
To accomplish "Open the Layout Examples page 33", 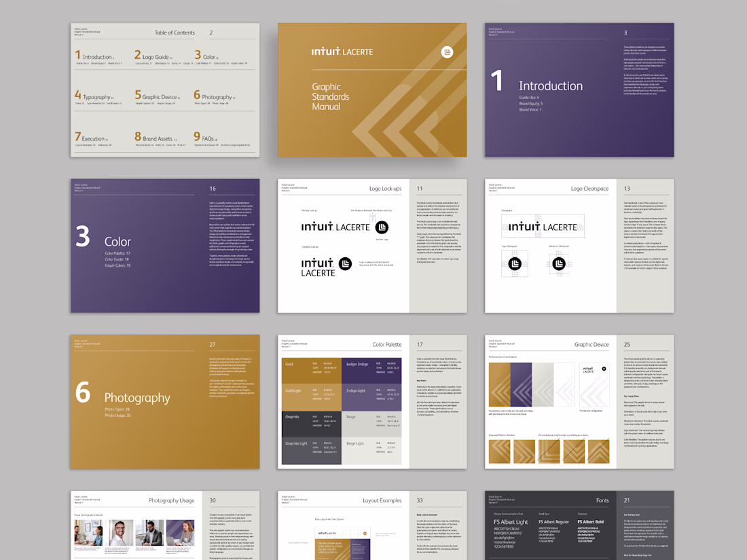I will click(x=372, y=525).
